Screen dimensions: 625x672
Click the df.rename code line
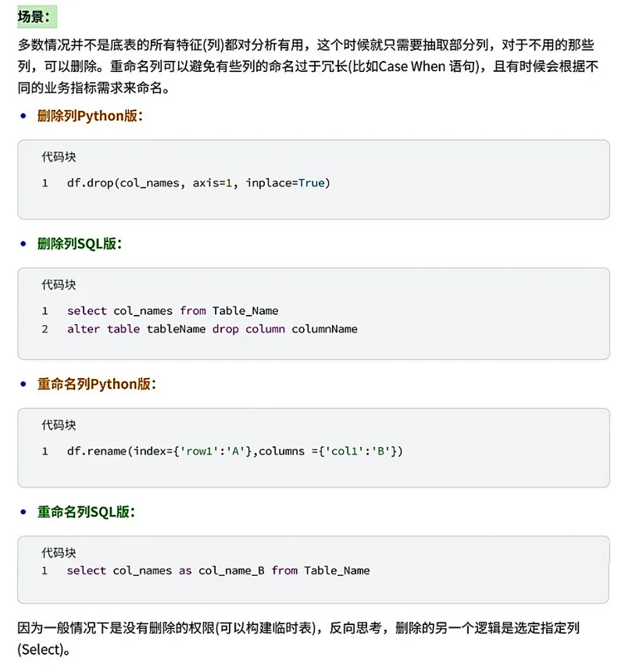click(234, 452)
